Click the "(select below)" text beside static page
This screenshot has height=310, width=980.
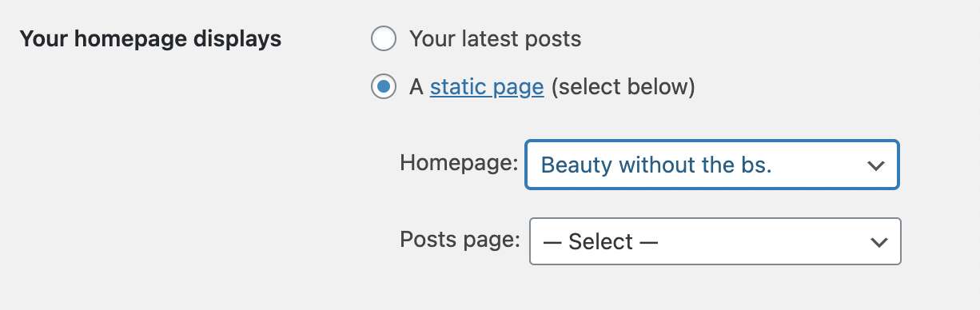[x=623, y=86]
